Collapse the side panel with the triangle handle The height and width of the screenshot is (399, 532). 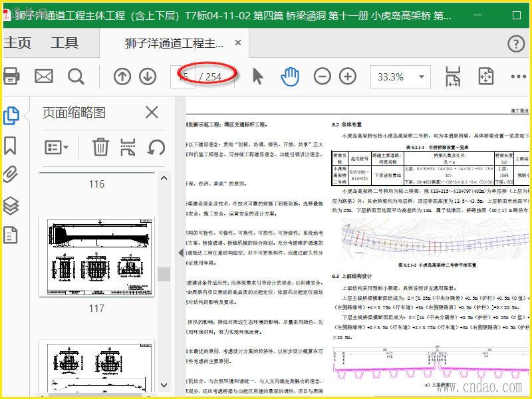181,253
